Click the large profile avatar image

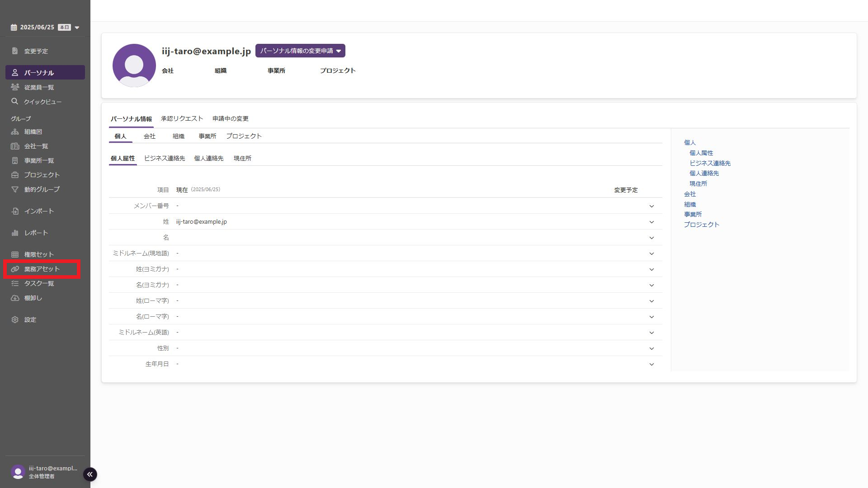click(134, 66)
